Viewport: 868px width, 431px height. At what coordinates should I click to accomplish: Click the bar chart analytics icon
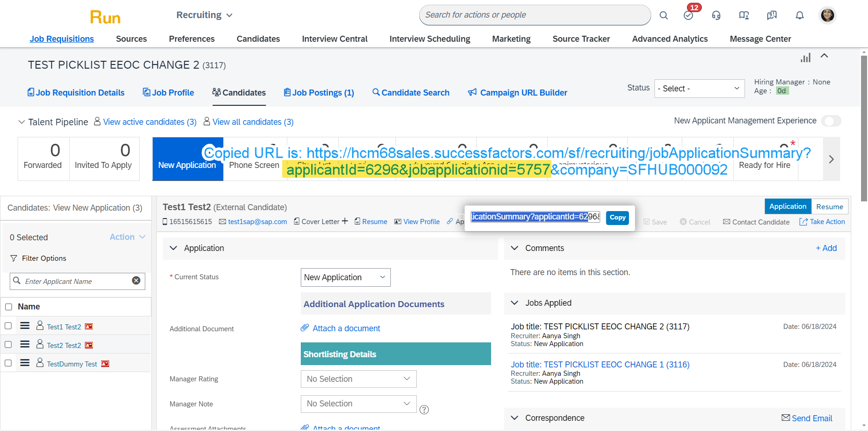(806, 58)
